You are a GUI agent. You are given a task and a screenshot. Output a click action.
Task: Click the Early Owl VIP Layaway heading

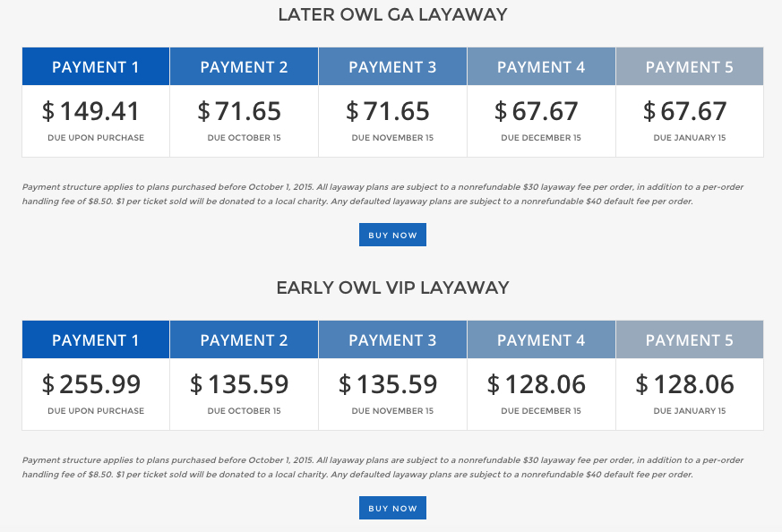392,287
